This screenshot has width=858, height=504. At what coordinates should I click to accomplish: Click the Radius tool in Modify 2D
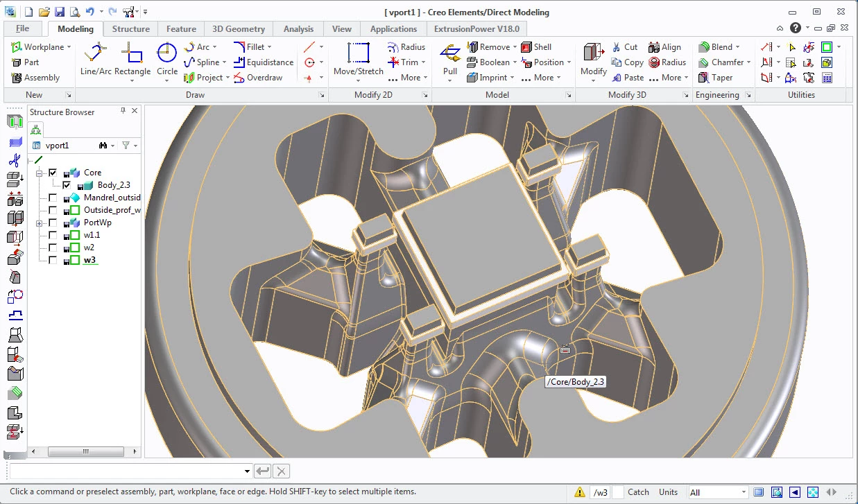point(406,47)
